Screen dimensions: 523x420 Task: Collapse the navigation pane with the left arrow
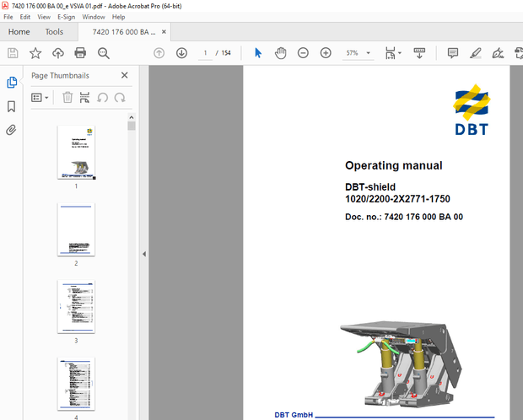click(143, 254)
